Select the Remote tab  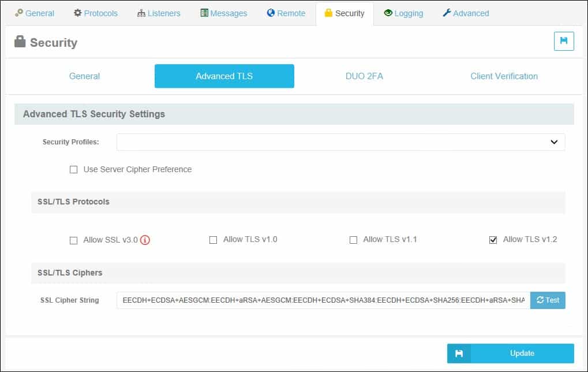286,13
